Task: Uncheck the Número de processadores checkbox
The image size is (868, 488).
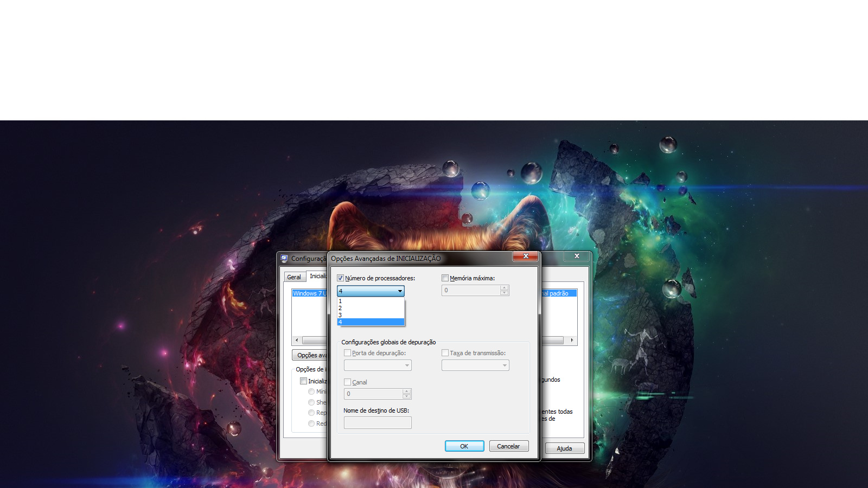Action: coord(341,278)
